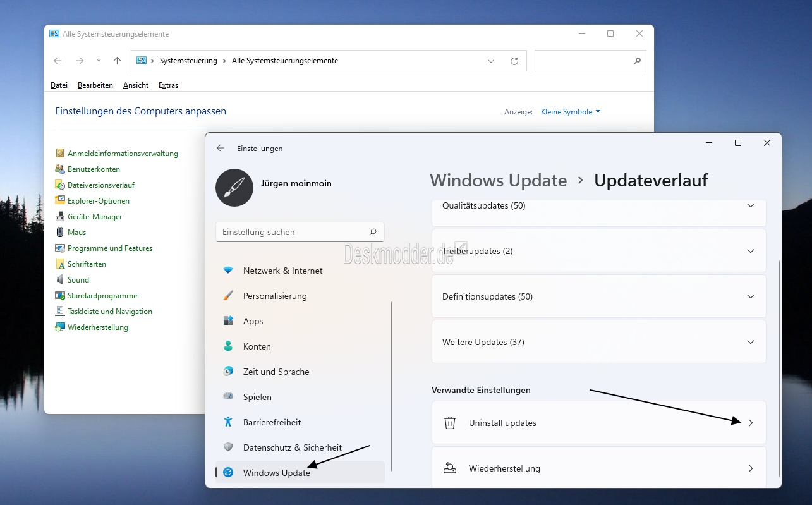Click the Alle Systemsteuerungselemente breadcrumb
Viewport: 812px width, 505px height.
[x=285, y=61]
